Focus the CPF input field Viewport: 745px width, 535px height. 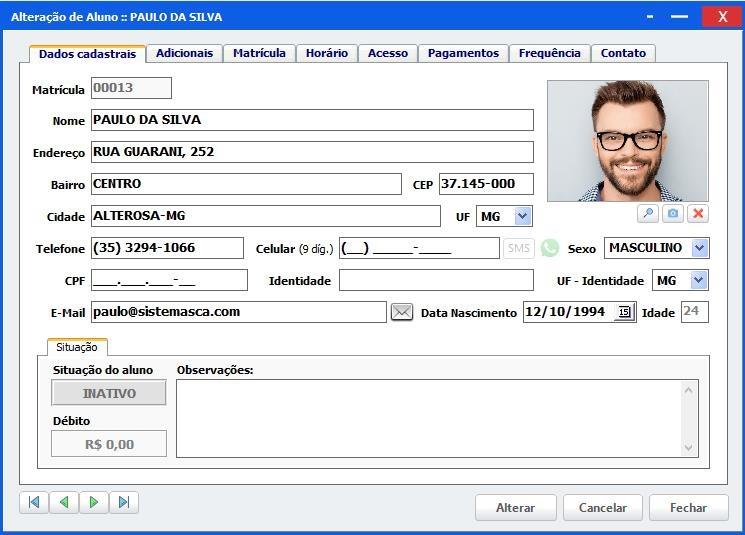pyautogui.click(x=169, y=280)
